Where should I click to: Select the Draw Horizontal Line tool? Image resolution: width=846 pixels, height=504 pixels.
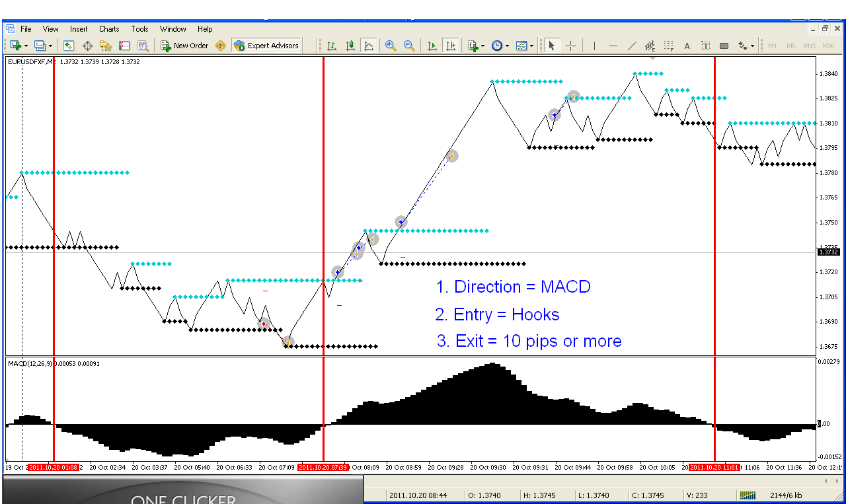click(613, 46)
